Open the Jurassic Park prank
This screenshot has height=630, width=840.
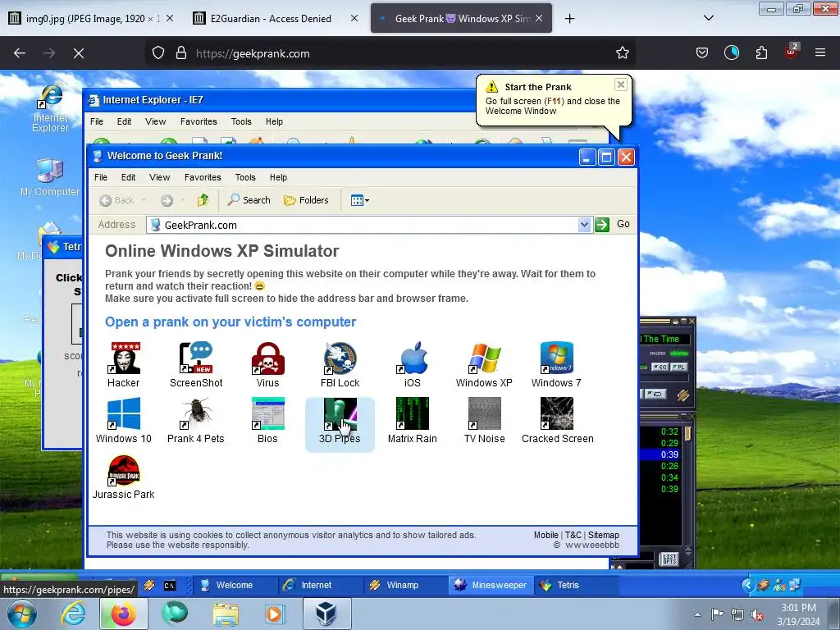click(124, 477)
